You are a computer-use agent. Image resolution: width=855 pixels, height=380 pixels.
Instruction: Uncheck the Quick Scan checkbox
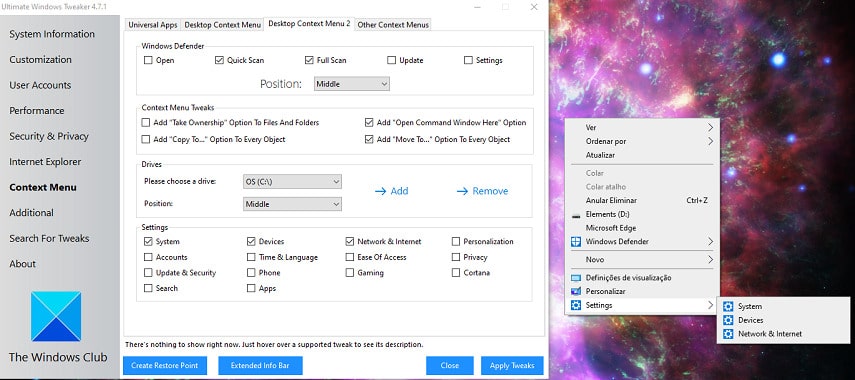219,61
